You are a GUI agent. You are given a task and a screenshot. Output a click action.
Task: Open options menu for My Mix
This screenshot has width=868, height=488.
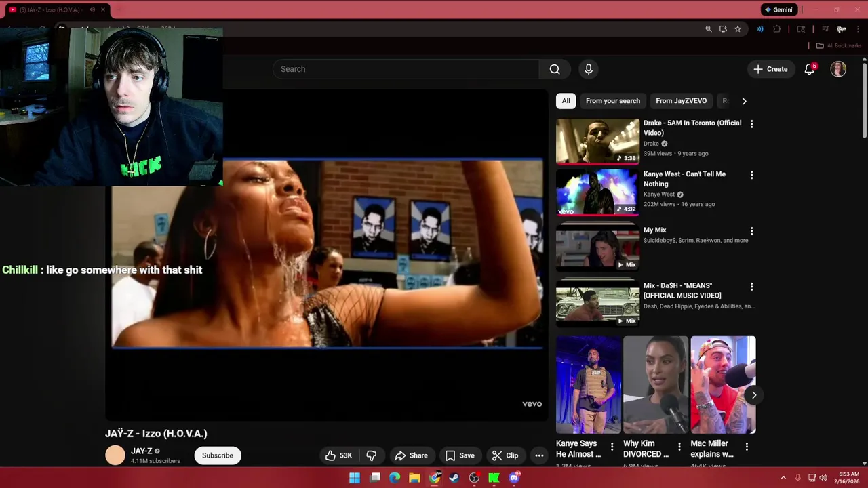(x=751, y=231)
